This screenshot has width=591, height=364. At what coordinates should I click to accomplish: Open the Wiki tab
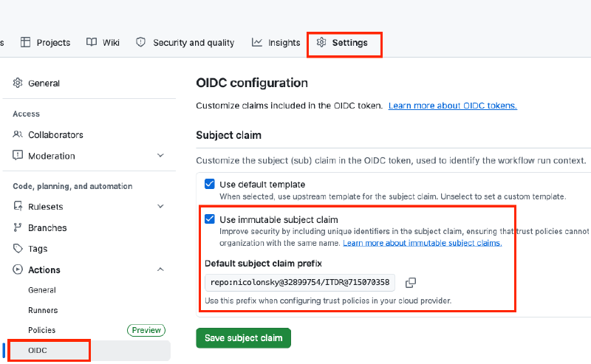point(103,43)
